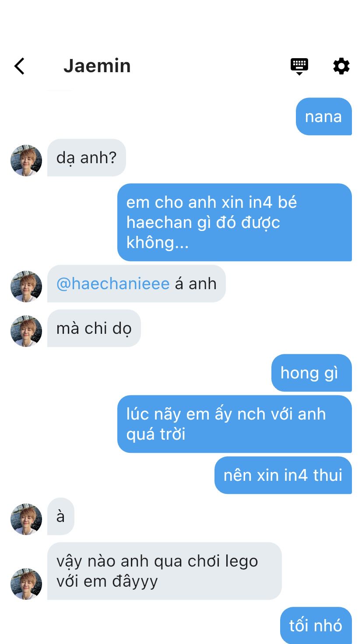Select the "nên xin in4 thui" bubble
Screen dimensions: 362x644
(283, 475)
